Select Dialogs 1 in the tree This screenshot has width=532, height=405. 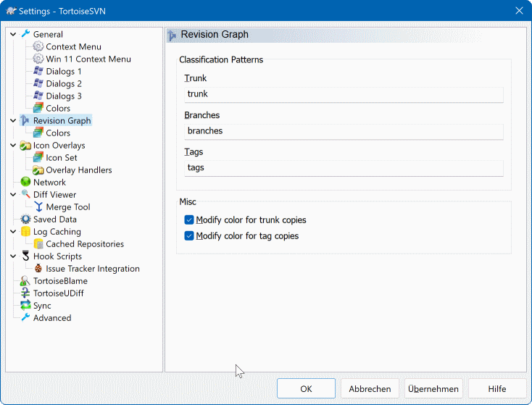[x=64, y=71]
